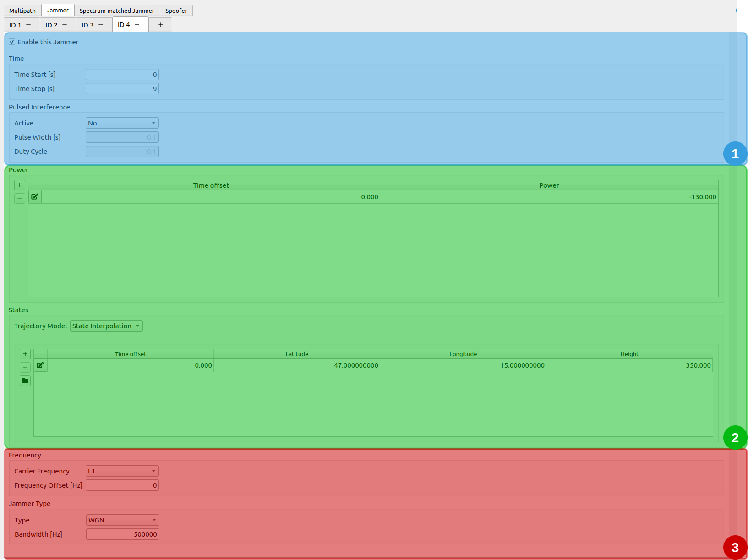This screenshot has width=748, height=560.
Task: Edit the Power table row entry
Action: 35,197
